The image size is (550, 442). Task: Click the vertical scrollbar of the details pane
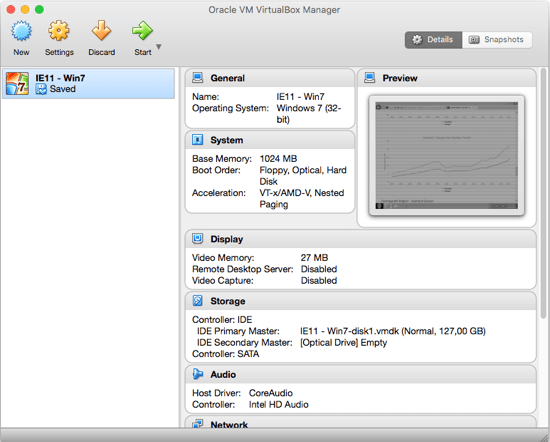543,193
